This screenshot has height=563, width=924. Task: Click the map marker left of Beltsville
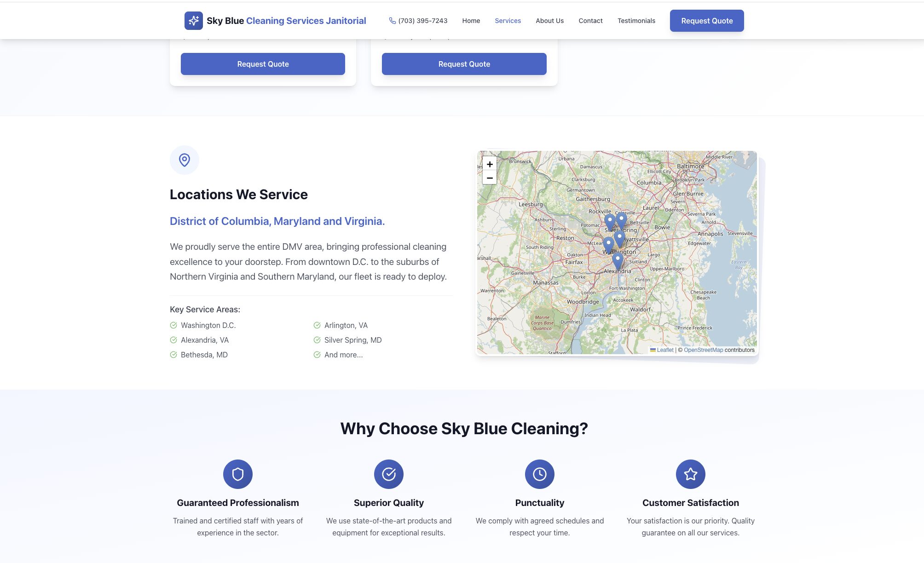pyautogui.click(x=621, y=221)
